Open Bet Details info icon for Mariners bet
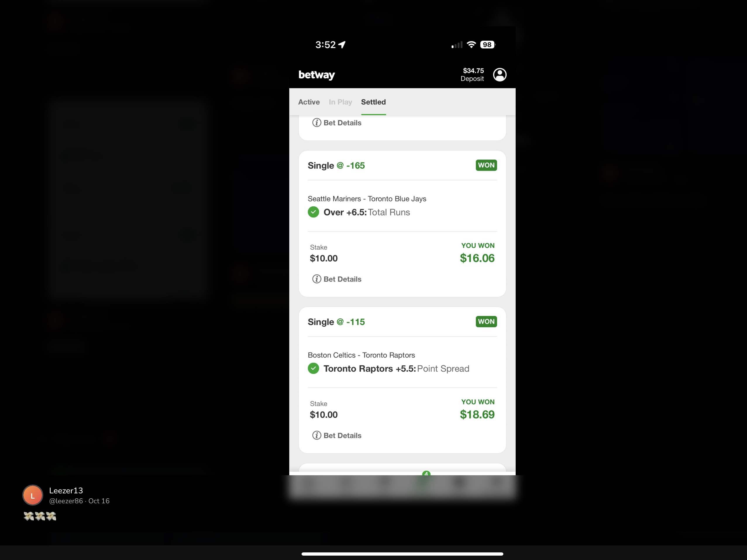Viewport: 747px width, 560px height. 316,279
